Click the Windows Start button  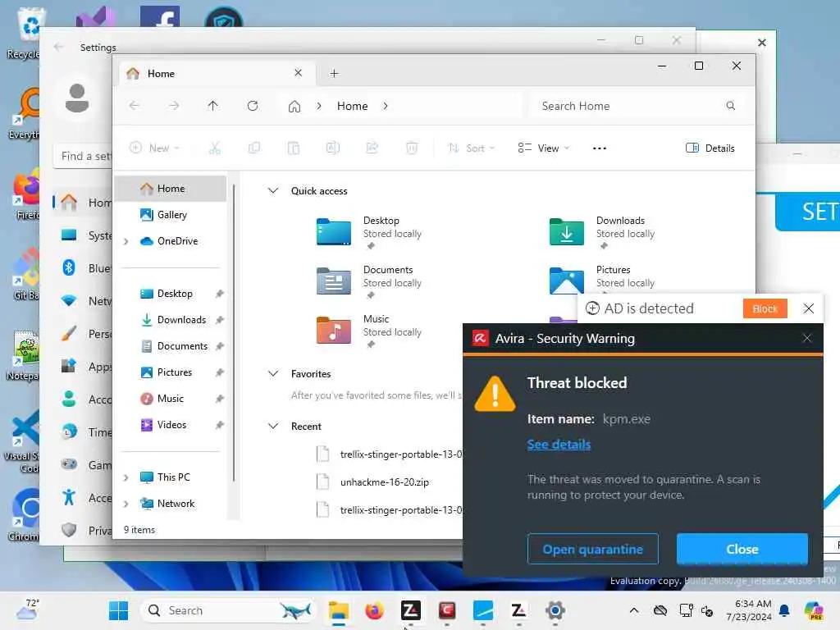pos(118,610)
